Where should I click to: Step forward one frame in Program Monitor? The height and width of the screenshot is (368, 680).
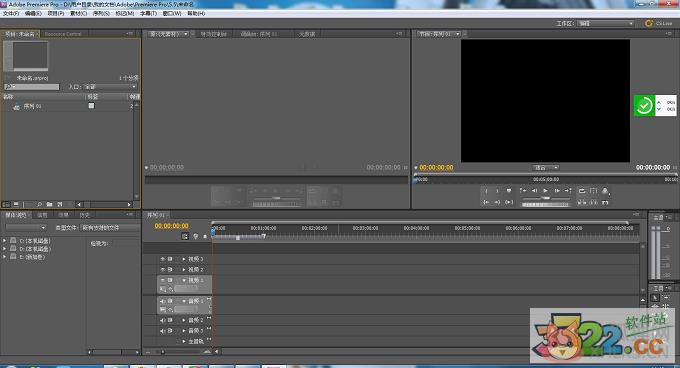(557, 191)
